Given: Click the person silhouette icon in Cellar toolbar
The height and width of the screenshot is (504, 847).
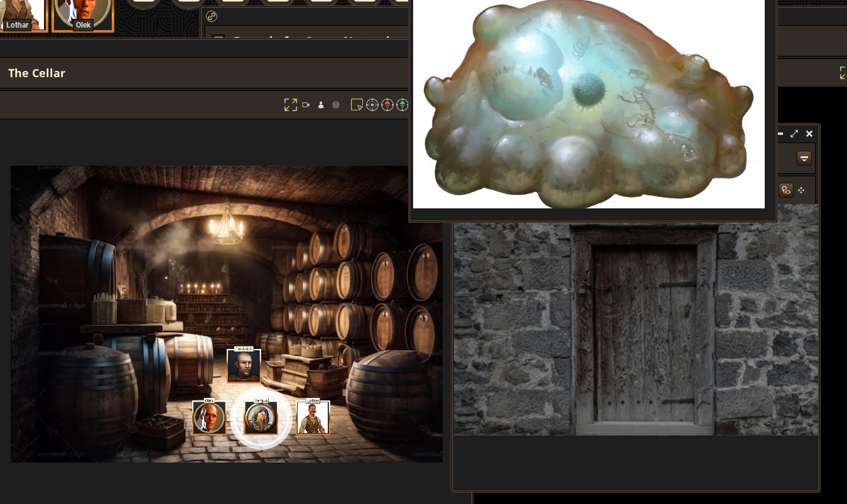Looking at the screenshot, I should (x=321, y=105).
